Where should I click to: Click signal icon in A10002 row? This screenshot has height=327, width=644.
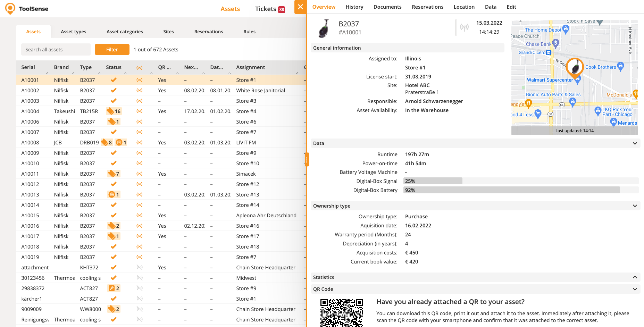[x=140, y=91]
